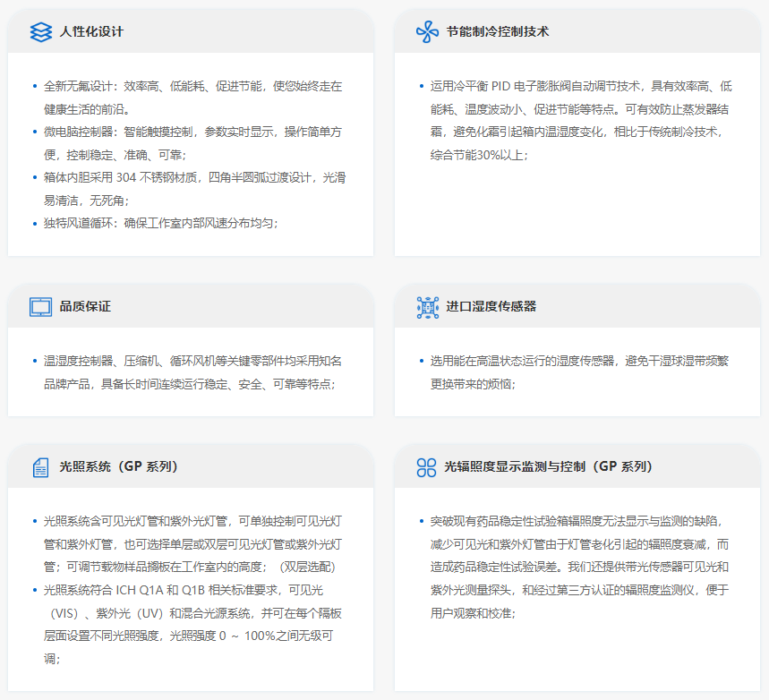The height and width of the screenshot is (700, 769).
Task: Click the 独特风道循环 bullet line
Action: (x=161, y=223)
